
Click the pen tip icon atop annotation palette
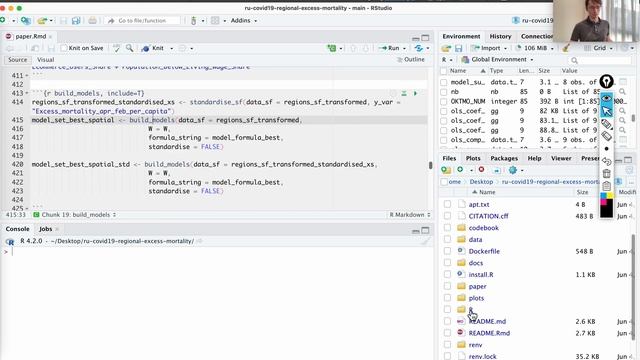click(x=607, y=82)
